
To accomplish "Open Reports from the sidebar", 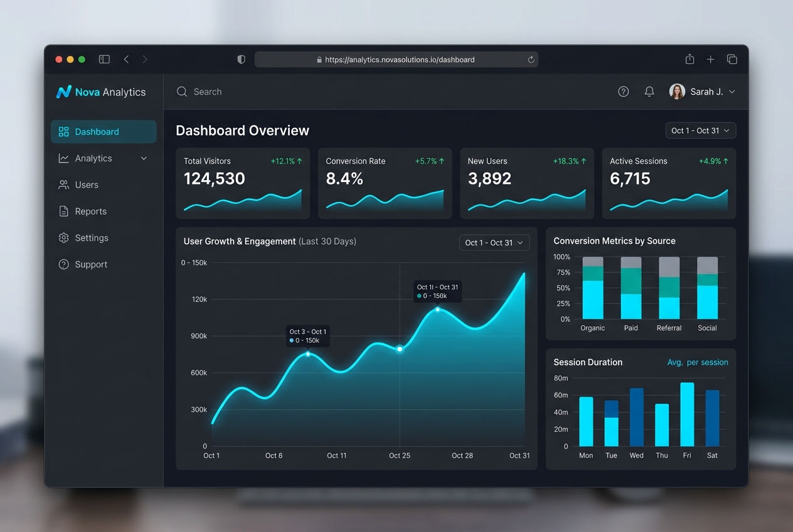I will click(x=104, y=211).
